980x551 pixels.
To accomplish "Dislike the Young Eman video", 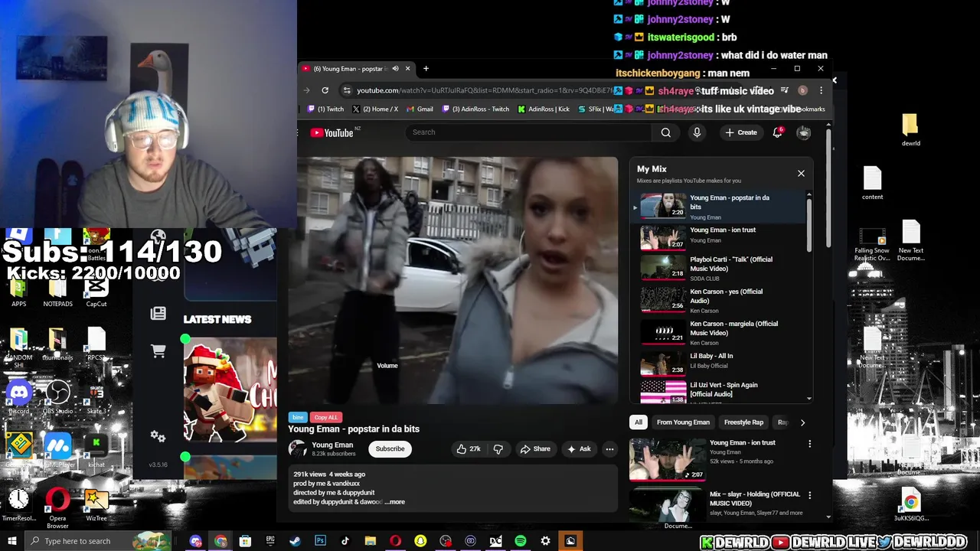I will 498,449.
